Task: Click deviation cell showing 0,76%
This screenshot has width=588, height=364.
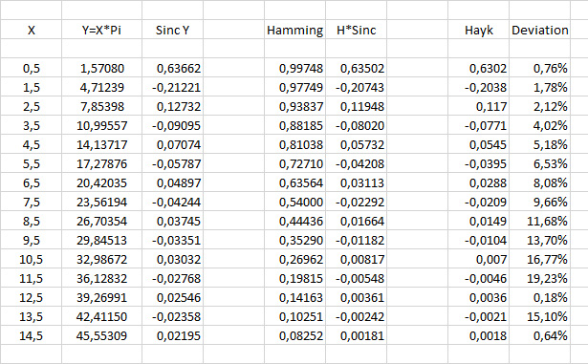Action: (x=539, y=68)
